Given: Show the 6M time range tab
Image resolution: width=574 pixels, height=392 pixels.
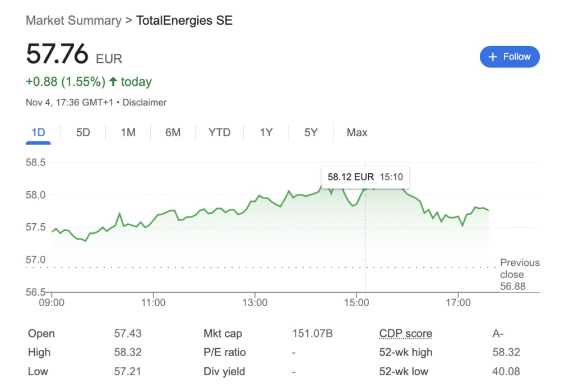Looking at the screenshot, I should click(173, 132).
